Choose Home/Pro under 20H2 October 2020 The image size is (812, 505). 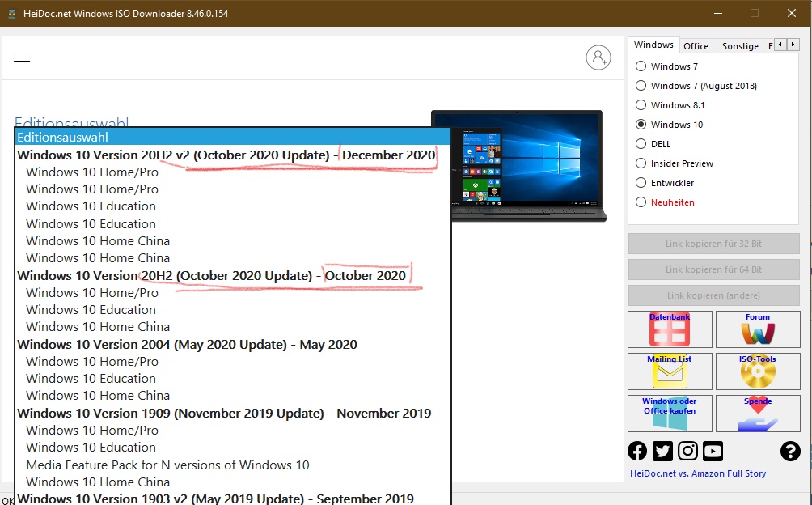point(232,293)
